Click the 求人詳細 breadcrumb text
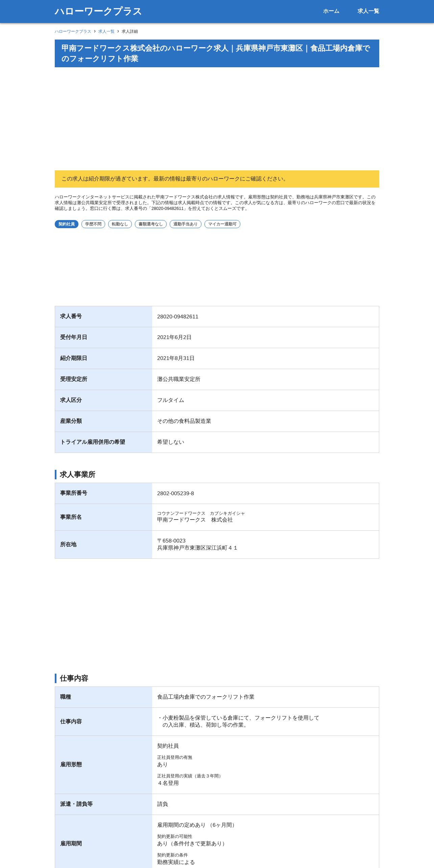 click(x=130, y=31)
